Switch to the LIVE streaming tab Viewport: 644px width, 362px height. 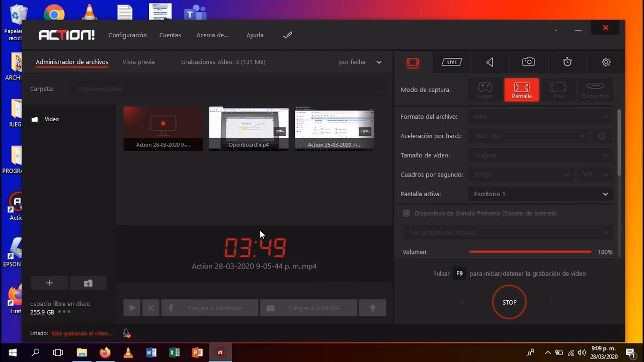coord(452,62)
